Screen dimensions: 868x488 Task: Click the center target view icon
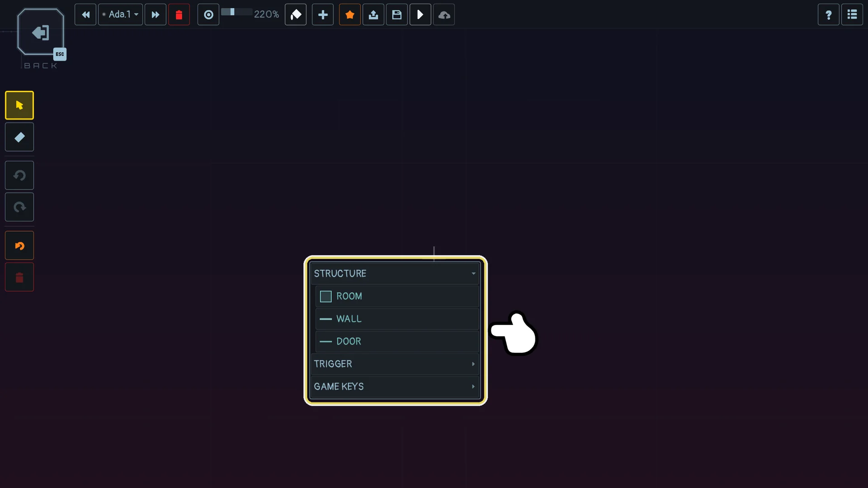coord(208,14)
